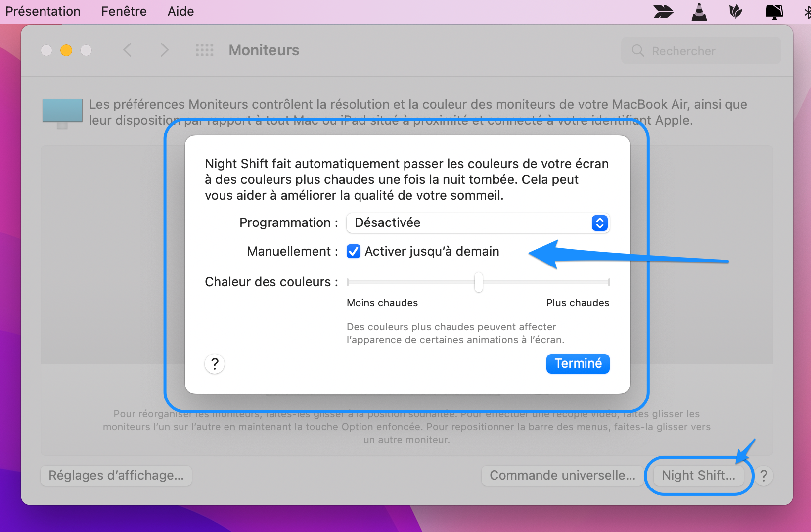Image resolution: width=811 pixels, height=532 pixels.
Task: Click the Moniteurs window title
Action: (264, 50)
